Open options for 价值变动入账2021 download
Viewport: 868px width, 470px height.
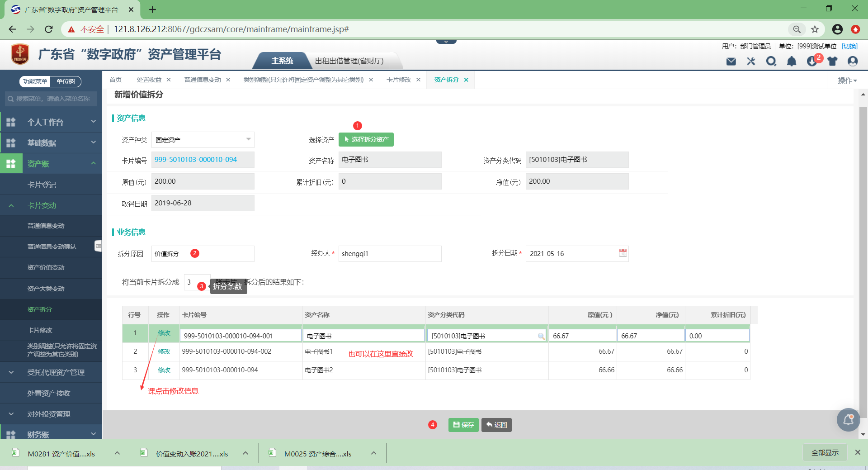(x=245, y=453)
